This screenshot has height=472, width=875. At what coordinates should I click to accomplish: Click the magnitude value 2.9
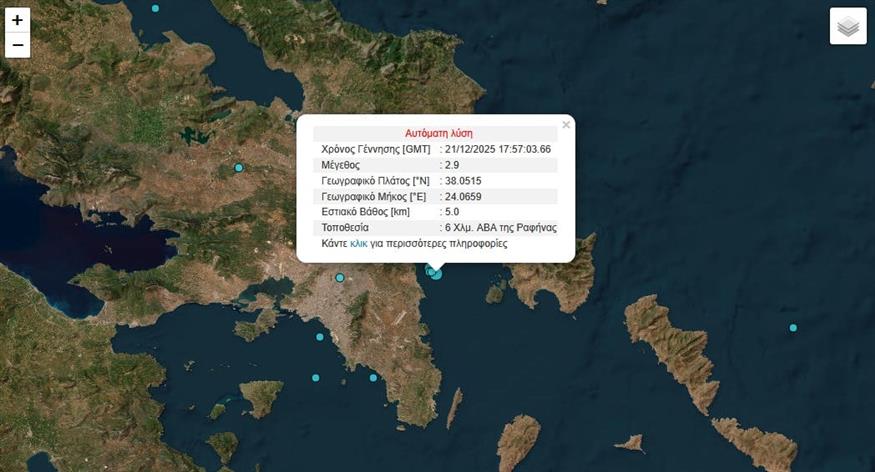[452, 165]
